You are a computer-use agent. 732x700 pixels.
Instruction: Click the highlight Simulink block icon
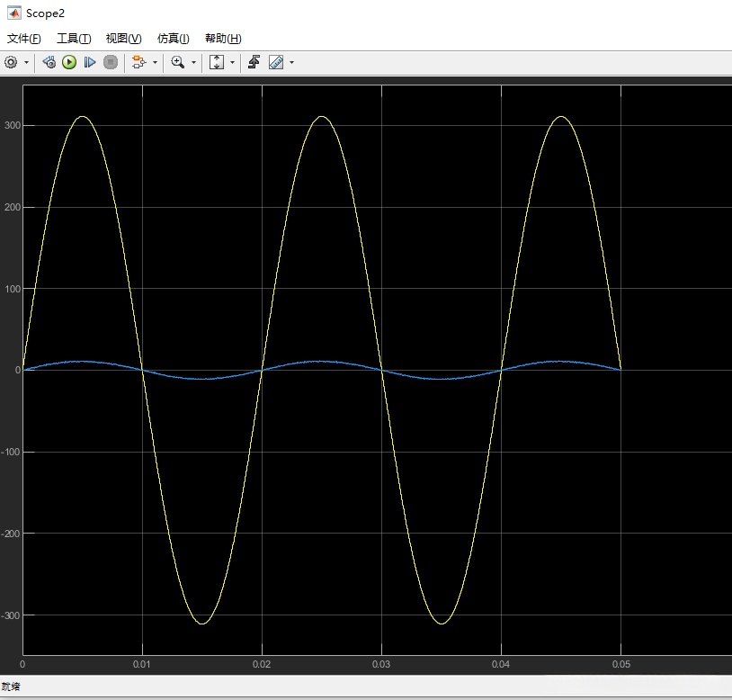pyautogui.click(x=138, y=62)
